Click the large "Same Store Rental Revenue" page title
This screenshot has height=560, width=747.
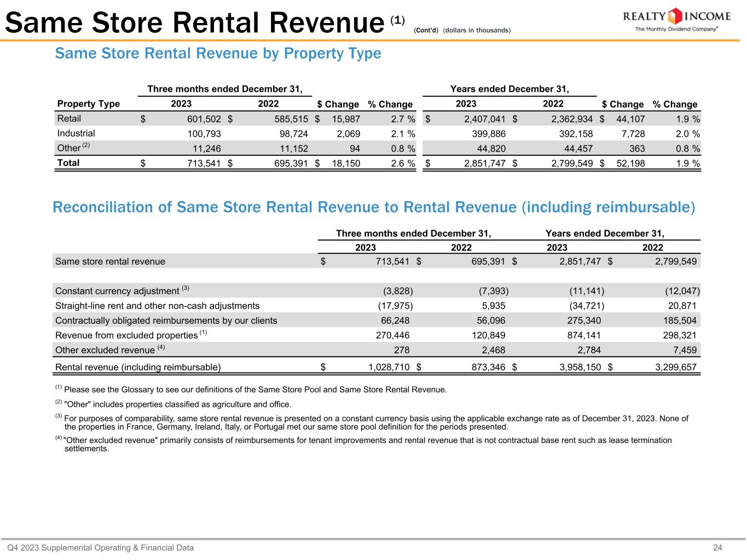pyautogui.click(x=194, y=23)
